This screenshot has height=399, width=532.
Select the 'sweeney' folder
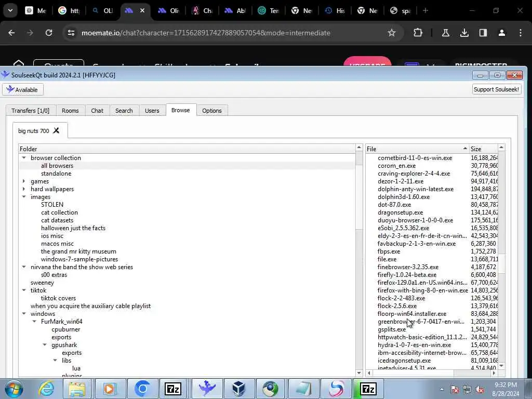point(42,283)
